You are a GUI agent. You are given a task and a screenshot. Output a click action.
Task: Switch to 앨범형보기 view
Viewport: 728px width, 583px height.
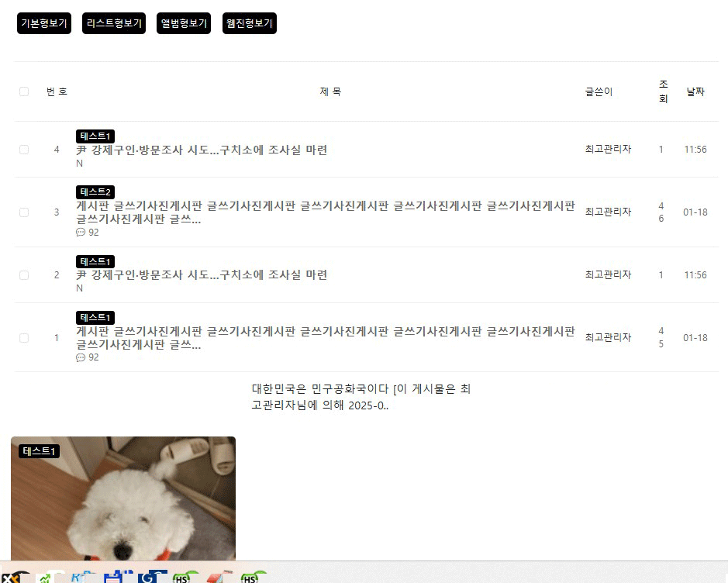[184, 23]
